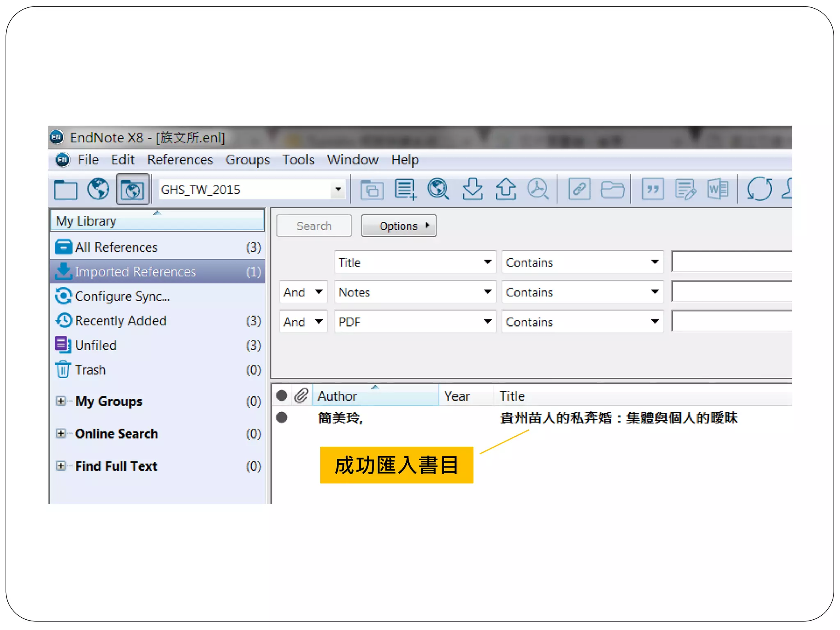This screenshot has height=630, width=840.
Task: Click the New Reference toolbar icon
Action: 405,189
